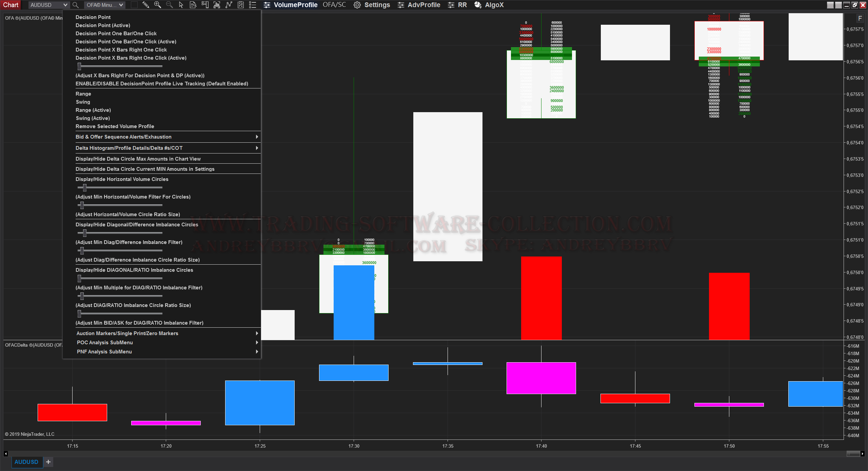Open the Strategies line chart icon
Viewport: 868px width, 471px height.
pyautogui.click(x=229, y=5)
